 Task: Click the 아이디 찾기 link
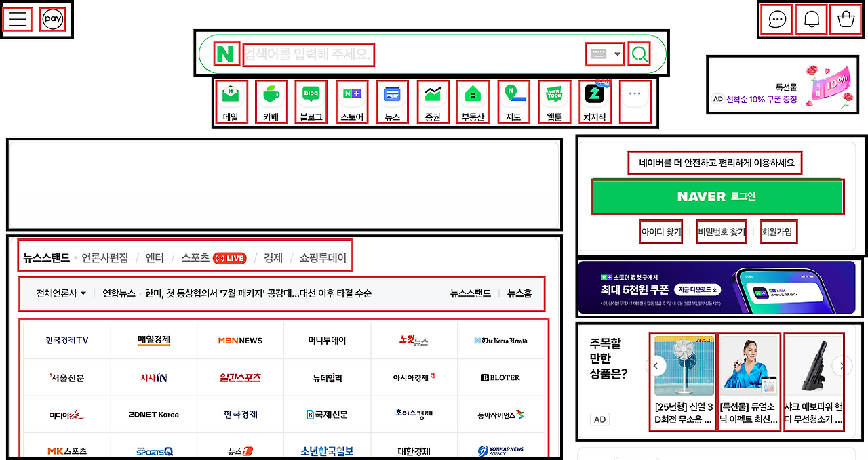click(x=662, y=232)
